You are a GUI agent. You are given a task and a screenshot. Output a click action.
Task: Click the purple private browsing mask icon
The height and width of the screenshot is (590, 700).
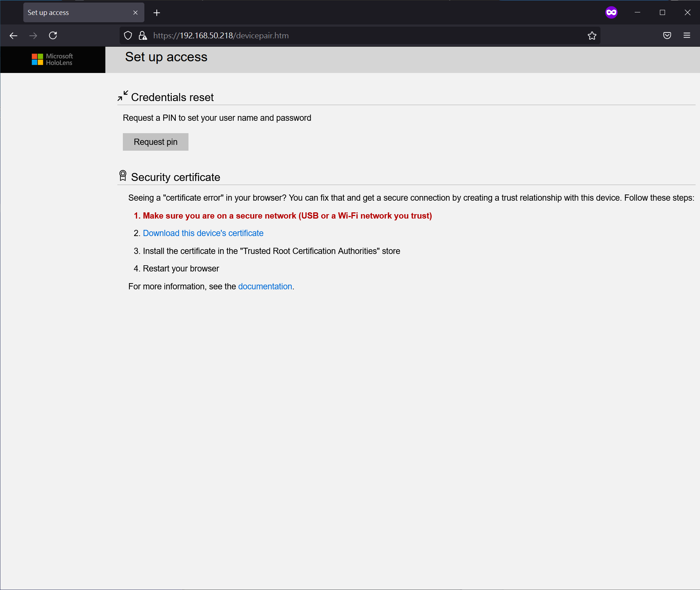point(611,12)
